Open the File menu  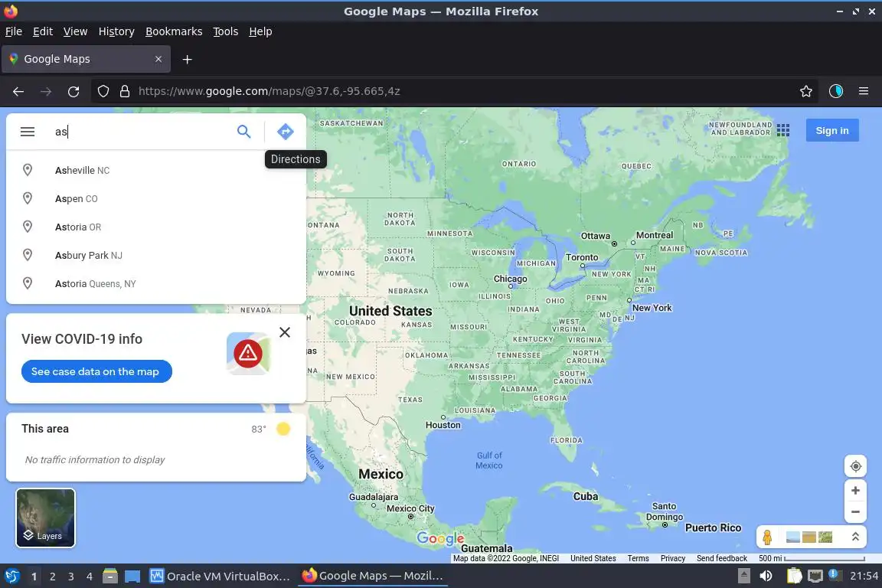tap(14, 31)
